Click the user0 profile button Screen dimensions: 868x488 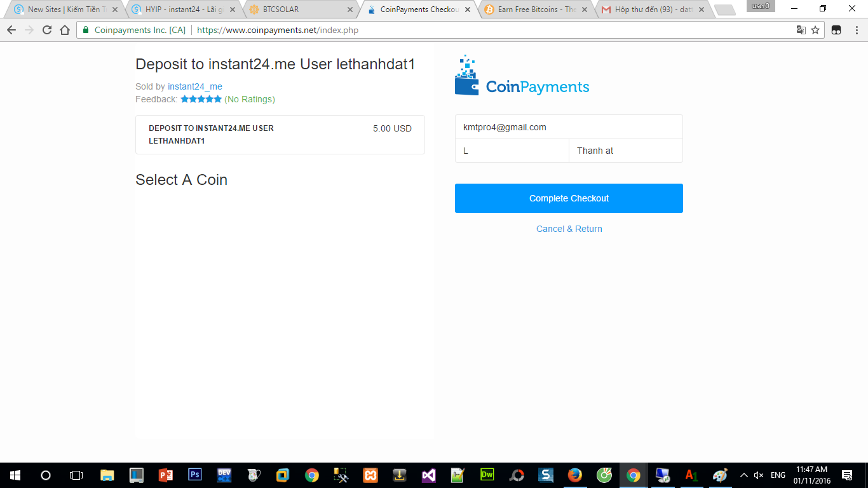[761, 6]
